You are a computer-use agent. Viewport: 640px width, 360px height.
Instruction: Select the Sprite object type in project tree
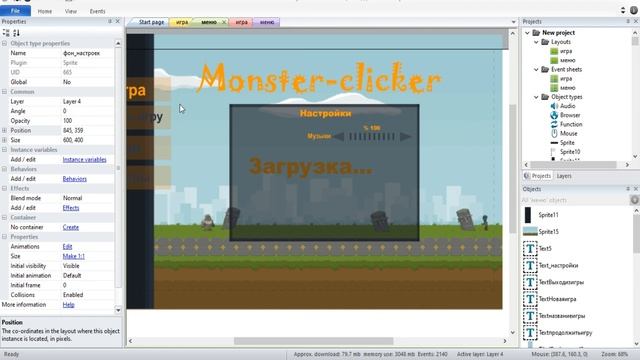pyautogui.click(x=567, y=143)
